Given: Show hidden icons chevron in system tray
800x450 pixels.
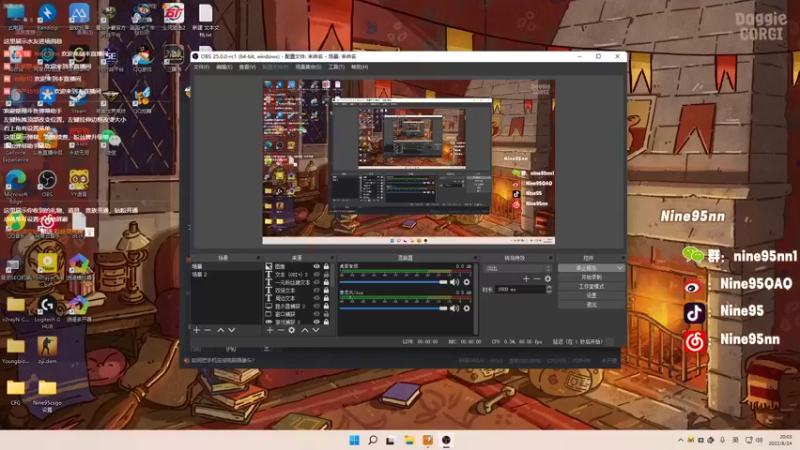Looking at the screenshot, I should click(680, 440).
